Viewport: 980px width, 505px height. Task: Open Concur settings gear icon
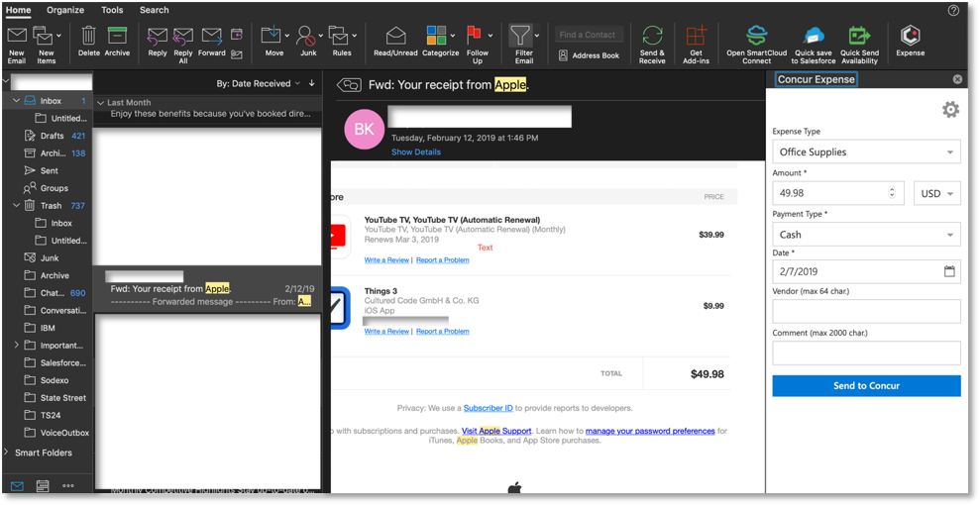[x=950, y=110]
